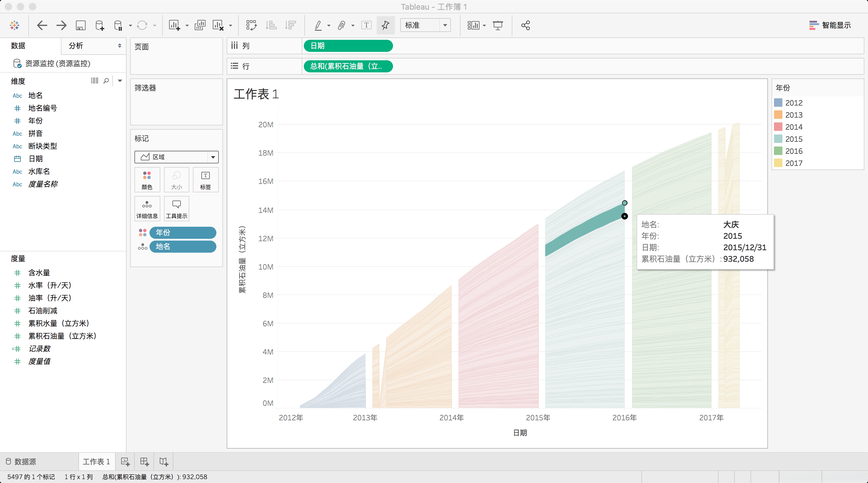Click the sort ascending icon
868x483 pixels.
(x=271, y=25)
